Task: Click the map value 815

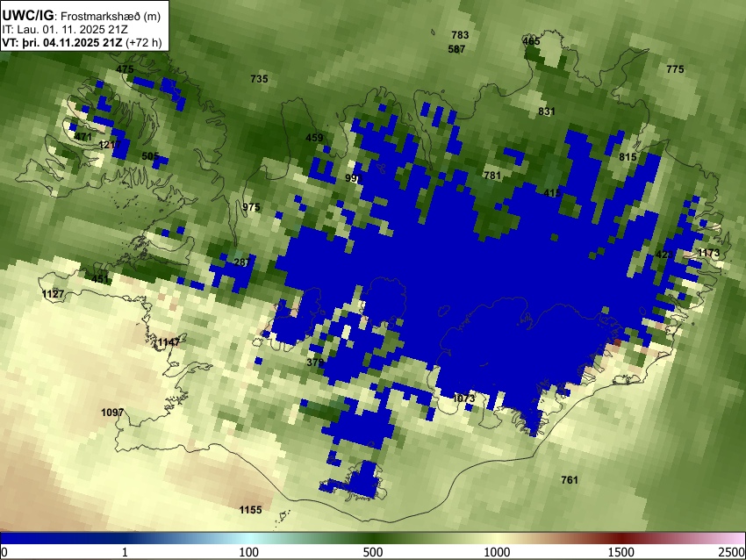Action: (628, 157)
